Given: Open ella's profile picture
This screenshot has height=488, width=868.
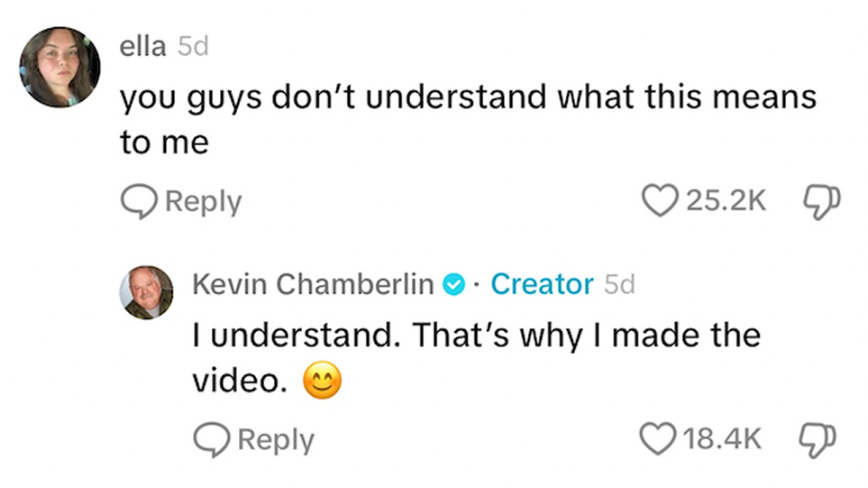Looking at the screenshot, I should coord(60,67).
